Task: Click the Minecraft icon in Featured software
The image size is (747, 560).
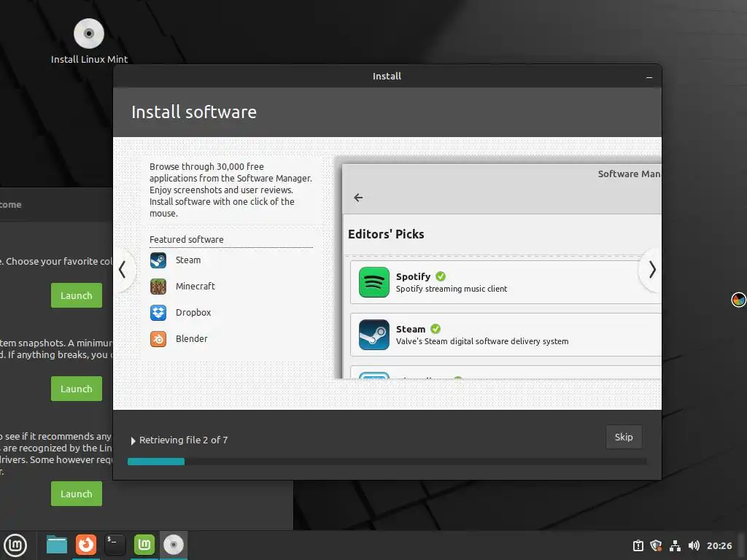Action: pos(158,287)
